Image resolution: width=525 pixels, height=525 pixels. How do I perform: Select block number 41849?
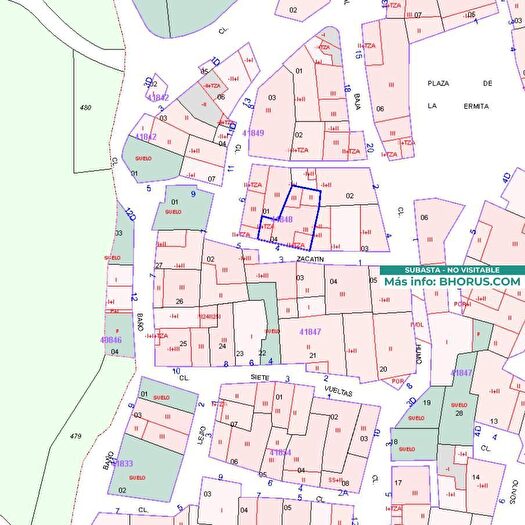point(253,133)
